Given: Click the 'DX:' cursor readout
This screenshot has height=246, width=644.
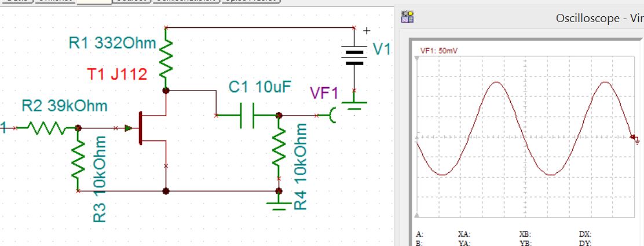Looking at the screenshot, I should 586,234.
